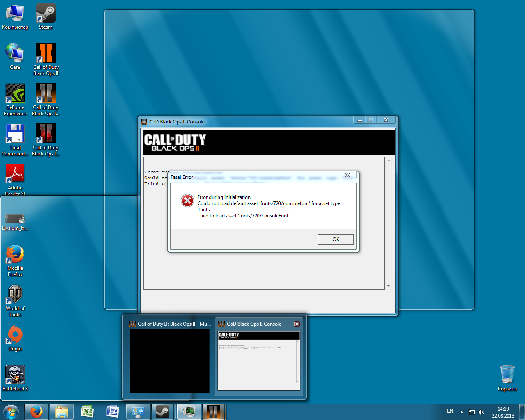
Task: Click the 'CoD Black Ops II Console' window title
Action: 177,122
